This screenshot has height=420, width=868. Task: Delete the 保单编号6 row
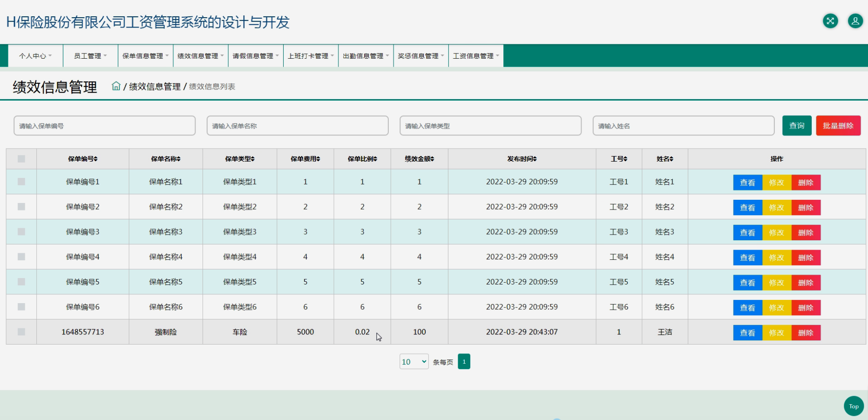[x=806, y=308]
